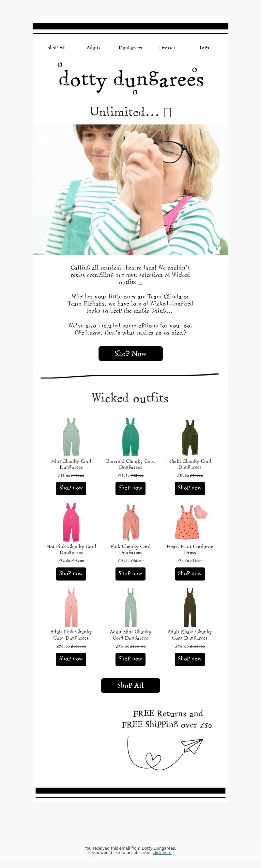Select the Hot Pink Chunky Cord Dungarees image

[x=71, y=522]
